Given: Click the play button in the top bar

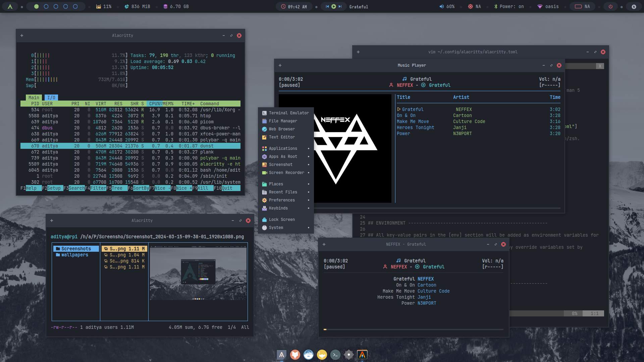Looking at the screenshot, I should [333, 6].
